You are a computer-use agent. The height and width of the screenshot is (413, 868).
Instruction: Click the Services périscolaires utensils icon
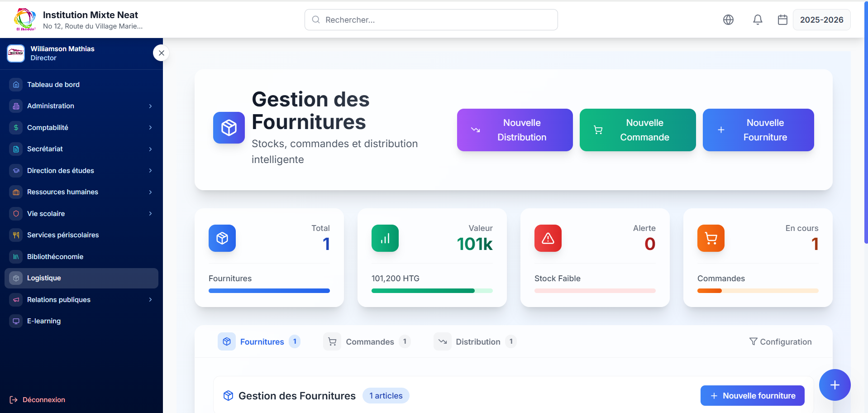16,235
